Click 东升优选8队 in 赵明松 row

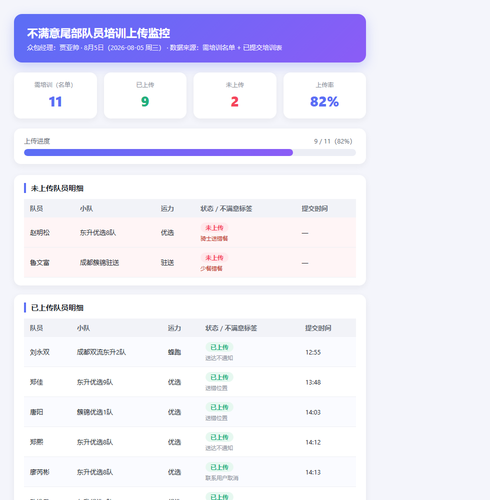point(98,233)
